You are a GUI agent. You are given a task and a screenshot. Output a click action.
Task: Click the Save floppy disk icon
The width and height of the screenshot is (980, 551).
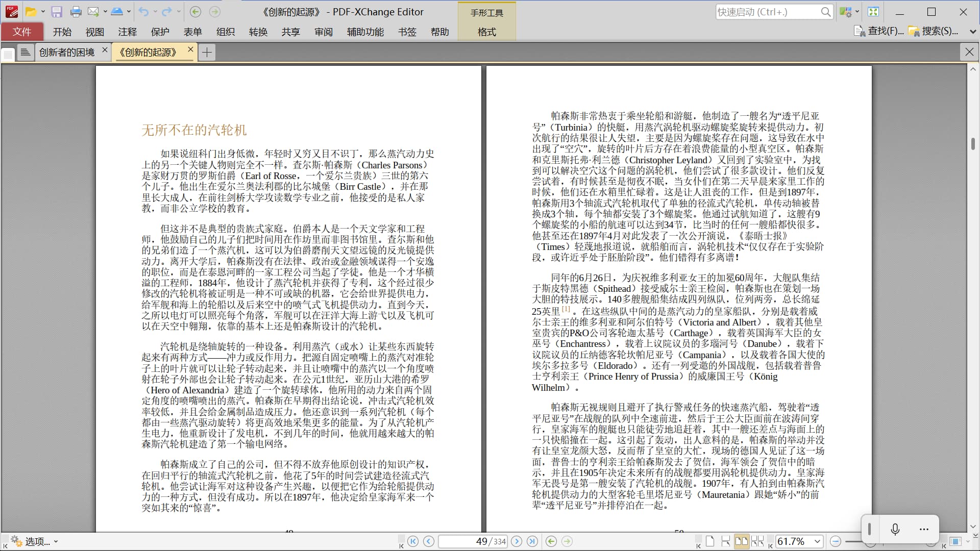coord(57,12)
